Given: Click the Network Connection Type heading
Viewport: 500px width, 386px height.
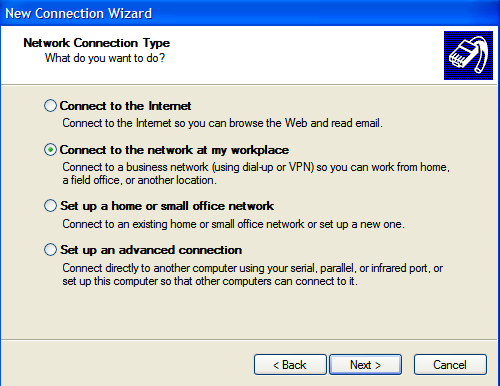Looking at the screenshot, I should tap(97, 43).
